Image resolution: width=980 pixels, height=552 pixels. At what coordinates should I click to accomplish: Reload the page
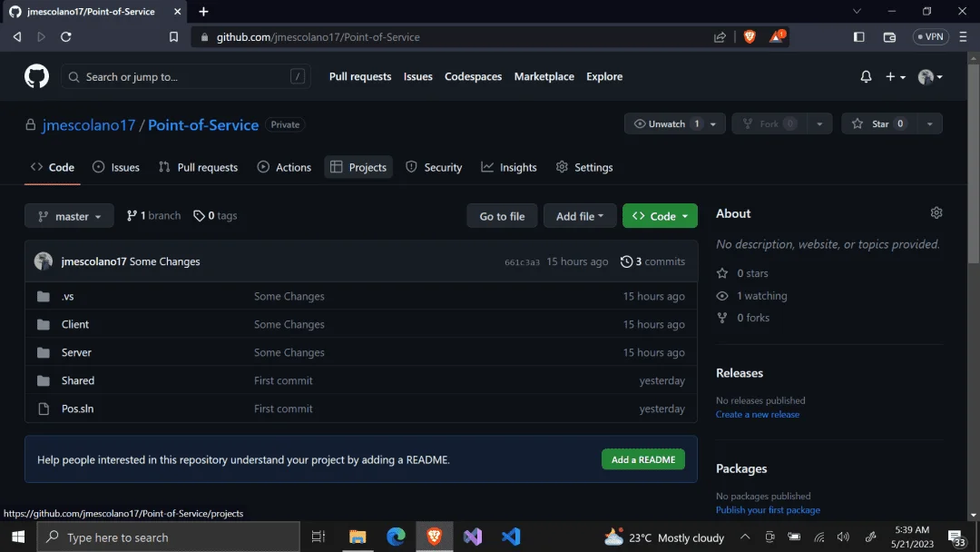[x=65, y=37]
